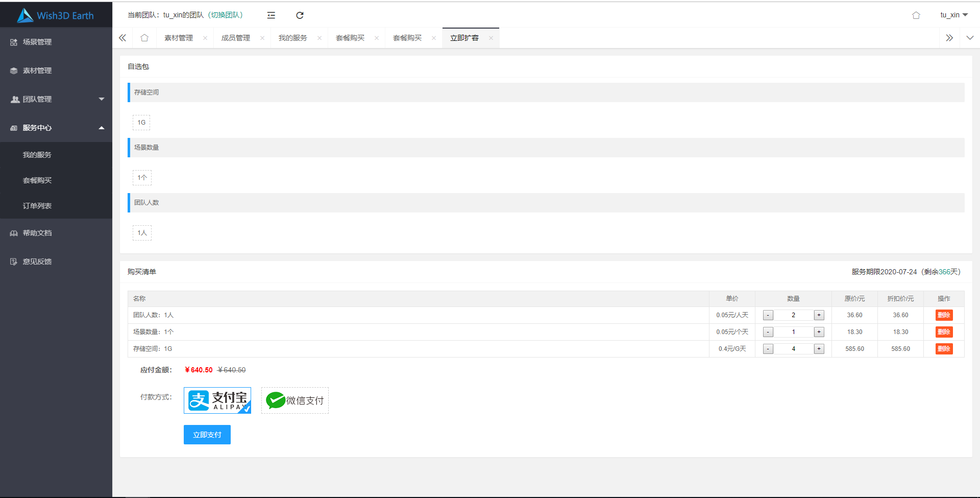
Task: Click the 立即支付 button
Action: 207,435
